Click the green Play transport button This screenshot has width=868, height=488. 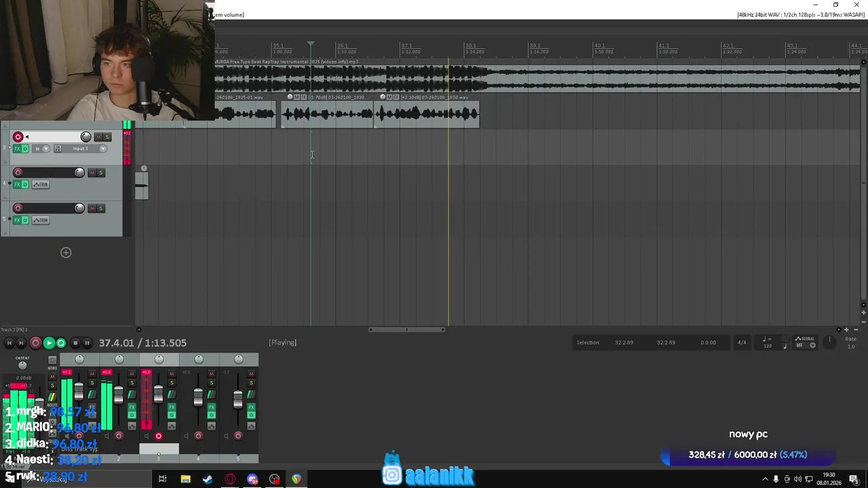pos(48,343)
